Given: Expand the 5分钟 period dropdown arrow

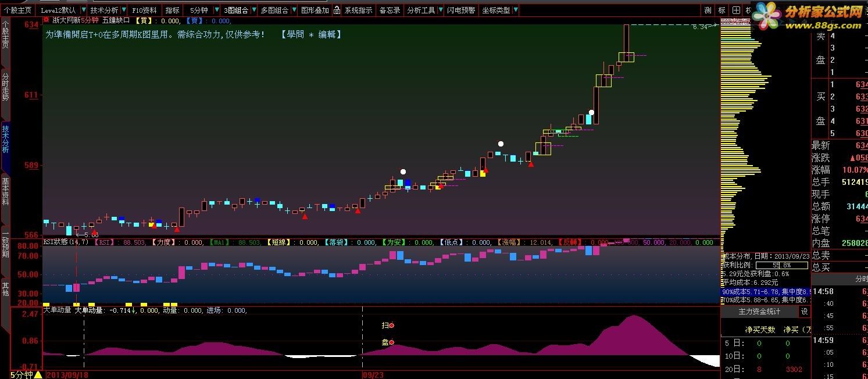Looking at the screenshot, I should click(x=216, y=10).
